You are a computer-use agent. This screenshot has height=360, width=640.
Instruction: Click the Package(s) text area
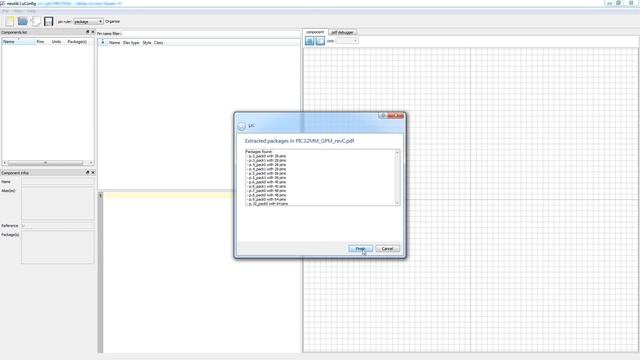(x=58, y=247)
